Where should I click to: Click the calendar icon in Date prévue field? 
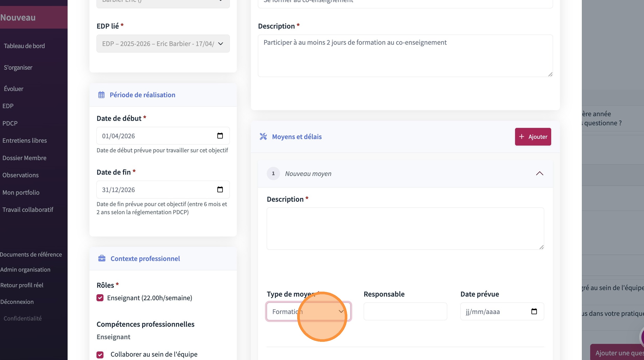(534, 311)
